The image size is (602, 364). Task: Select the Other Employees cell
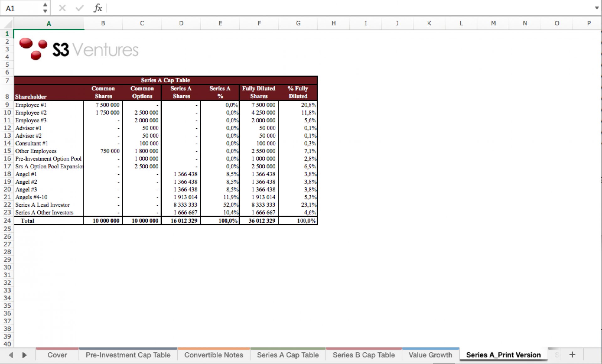tap(49, 151)
